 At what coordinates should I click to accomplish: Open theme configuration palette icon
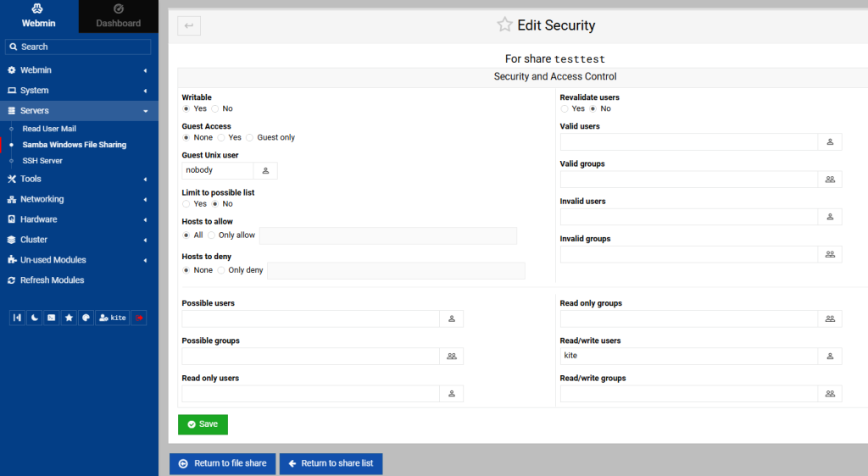point(86,318)
